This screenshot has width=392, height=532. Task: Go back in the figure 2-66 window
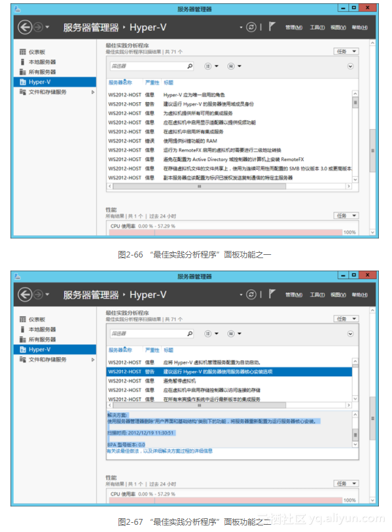[x=25, y=27]
